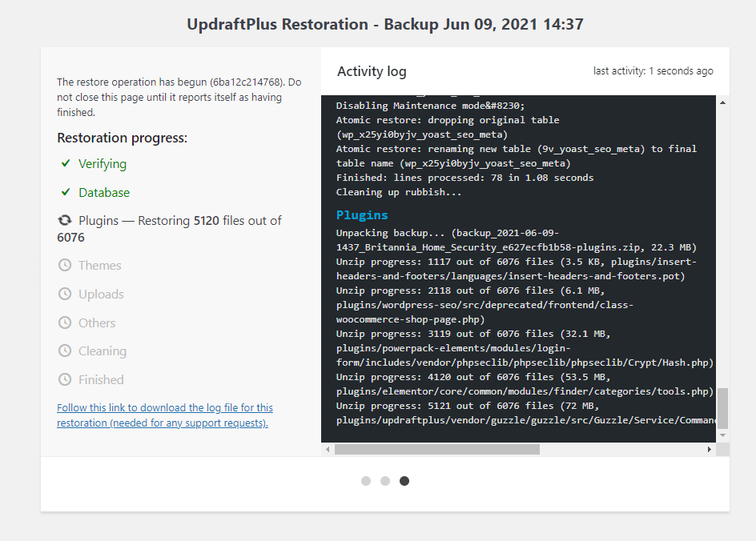Click 'Atomic restore: renaming new table' log line
756x541 pixels.
point(517,156)
